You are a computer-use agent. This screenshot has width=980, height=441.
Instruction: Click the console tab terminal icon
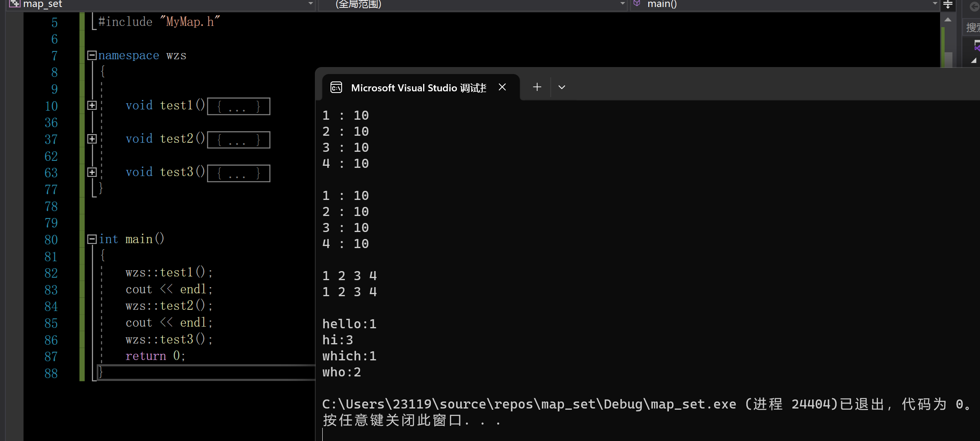[336, 88]
